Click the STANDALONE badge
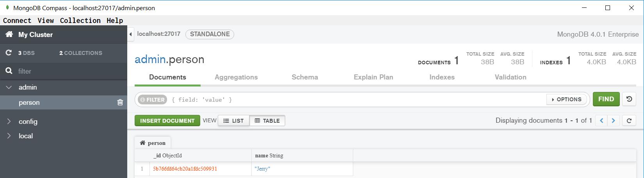This screenshot has width=644, height=178. (210, 34)
